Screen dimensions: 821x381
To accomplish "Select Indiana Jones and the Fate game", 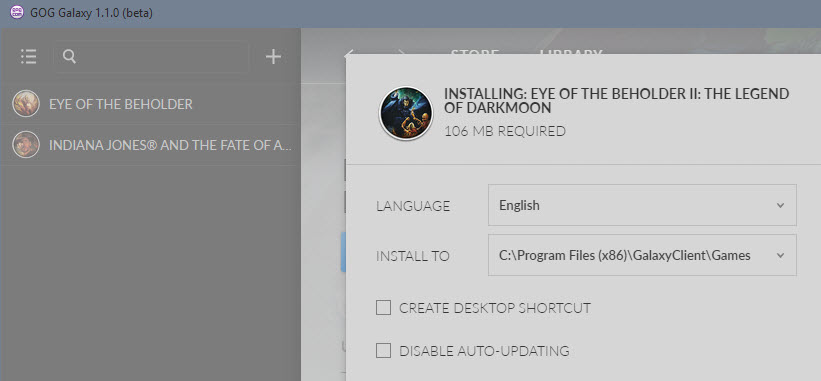I will click(x=150, y=145).
